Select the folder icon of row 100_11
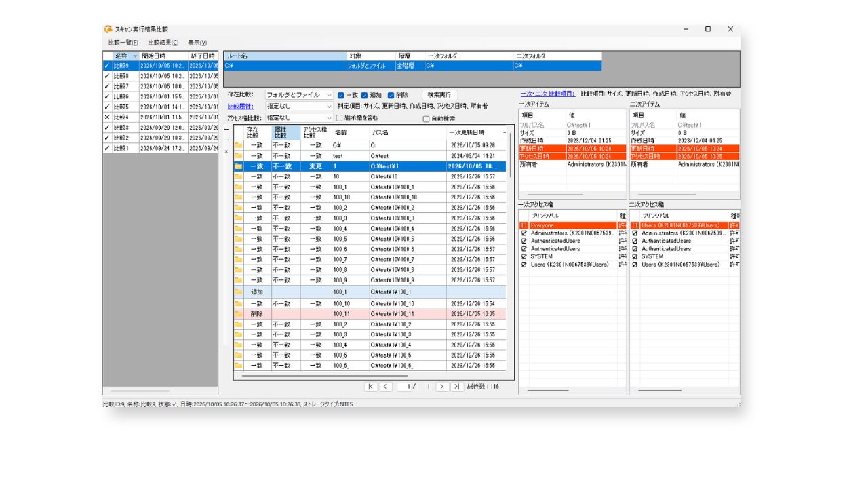 tap(239, 314)
